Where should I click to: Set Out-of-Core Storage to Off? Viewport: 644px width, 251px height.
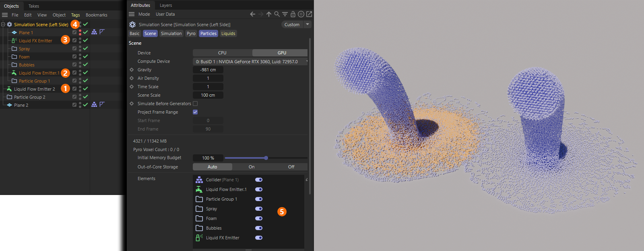coord(291,167)
